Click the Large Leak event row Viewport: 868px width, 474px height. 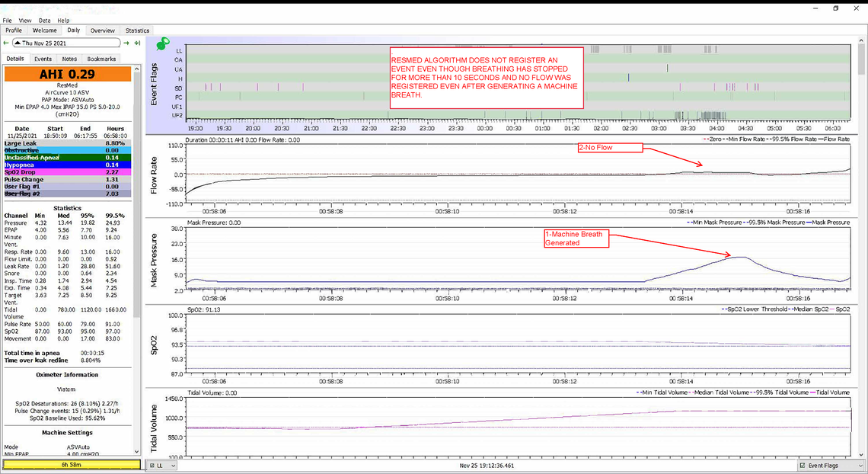[x=68, y=143]
